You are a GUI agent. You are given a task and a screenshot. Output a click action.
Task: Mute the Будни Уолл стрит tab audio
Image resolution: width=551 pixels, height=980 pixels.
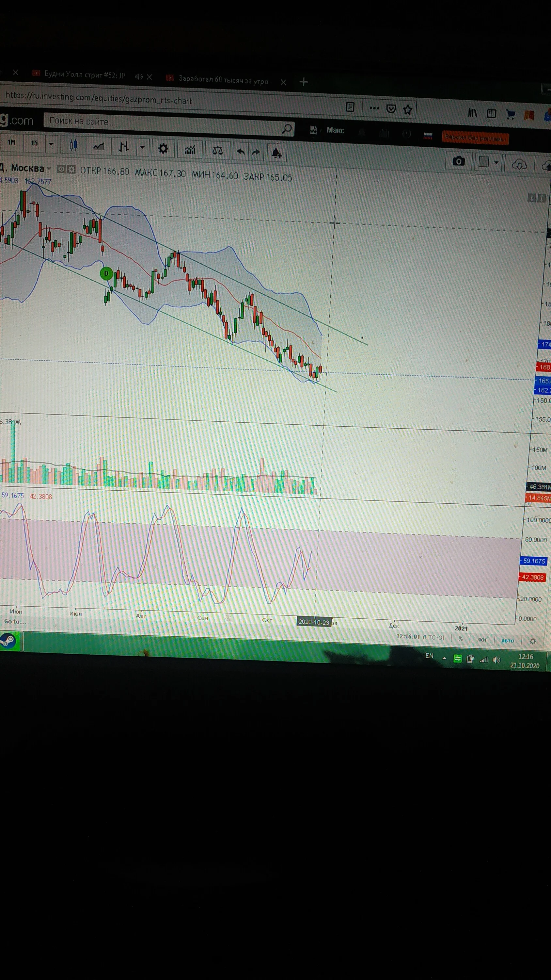point(139,76)
